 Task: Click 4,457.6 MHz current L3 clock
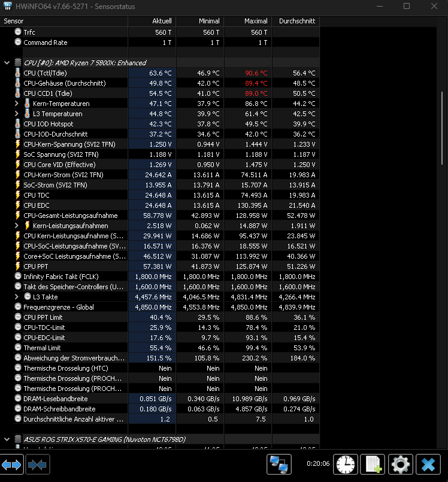tap(153, 297)
